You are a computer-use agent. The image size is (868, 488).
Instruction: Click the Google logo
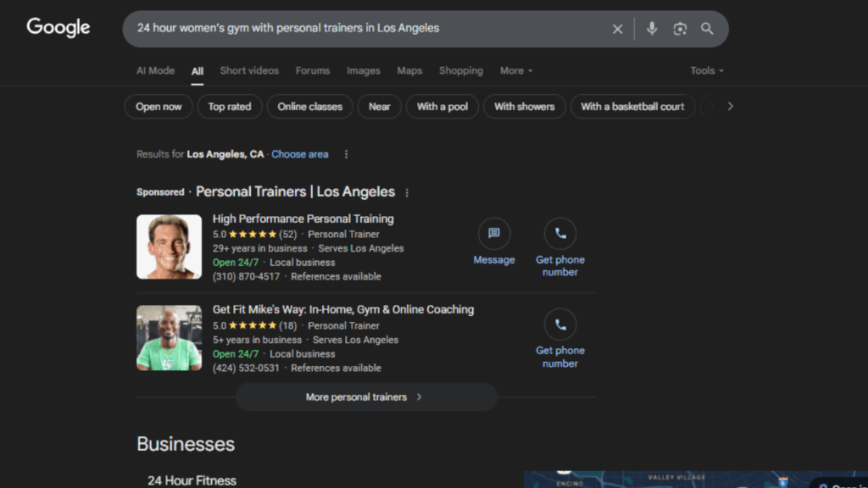pyautogui.click(x=58, y=27)
